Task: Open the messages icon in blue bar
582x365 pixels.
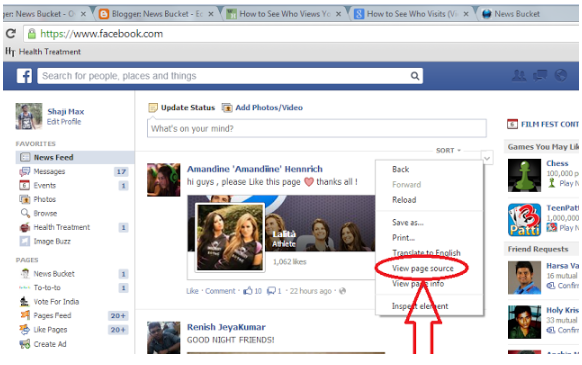Action: [540, 75]
